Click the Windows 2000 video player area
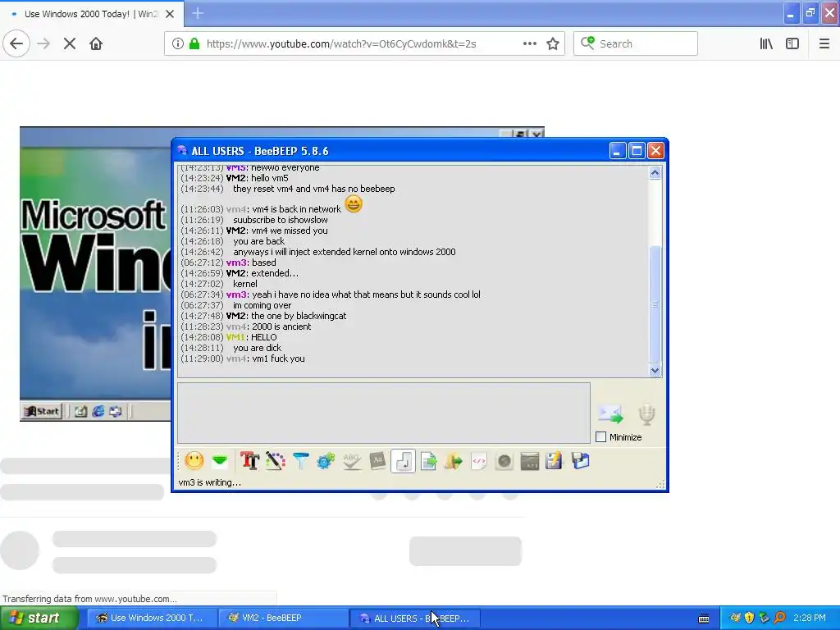The image size is (840, 630). click(x=95, y=273)
